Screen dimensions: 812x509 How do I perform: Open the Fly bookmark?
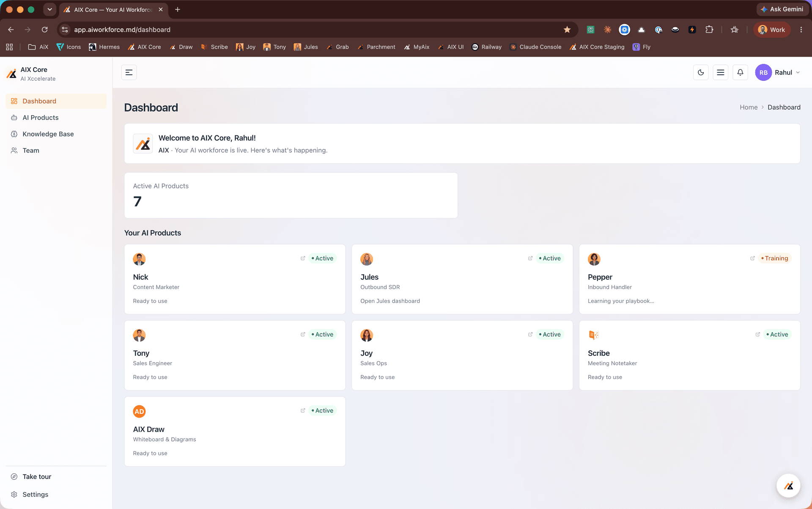click(x=642, y=47)
